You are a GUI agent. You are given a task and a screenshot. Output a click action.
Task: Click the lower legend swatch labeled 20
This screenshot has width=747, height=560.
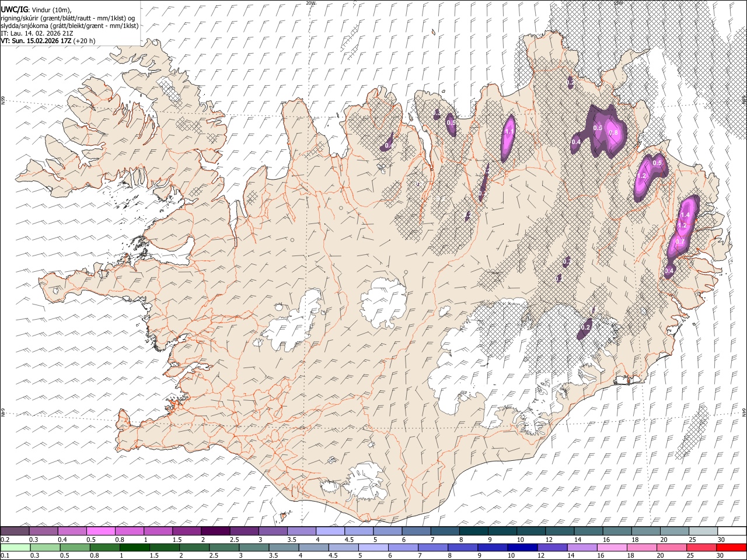pyautogui.click(x=671, y=547)
